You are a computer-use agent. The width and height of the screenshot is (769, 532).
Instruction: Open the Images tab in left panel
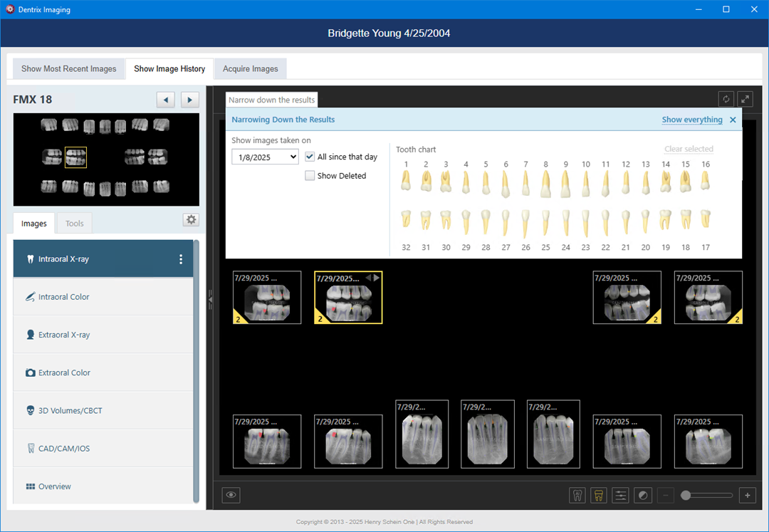click(34, 224)
